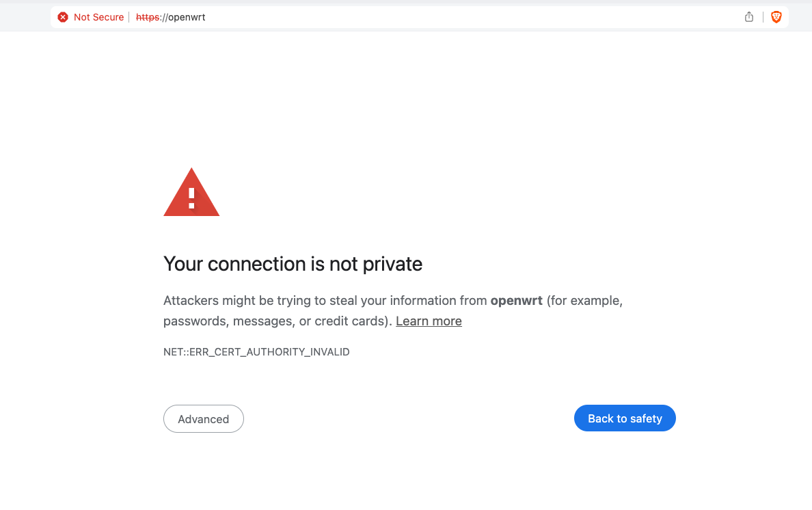The height and width of the screenshot is (510, 812).
Task: Click the share page icon
Action: pyautogui.click(x=749, y=17)
